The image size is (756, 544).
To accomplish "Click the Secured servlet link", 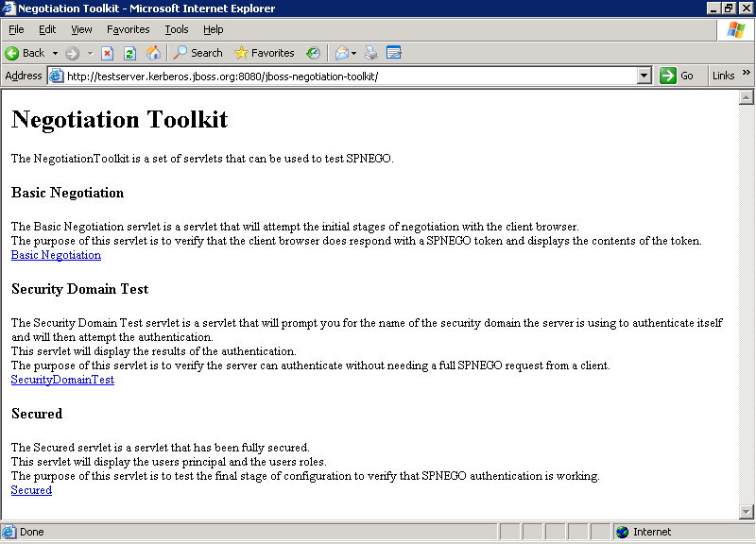I will click(x=31, y=490).
